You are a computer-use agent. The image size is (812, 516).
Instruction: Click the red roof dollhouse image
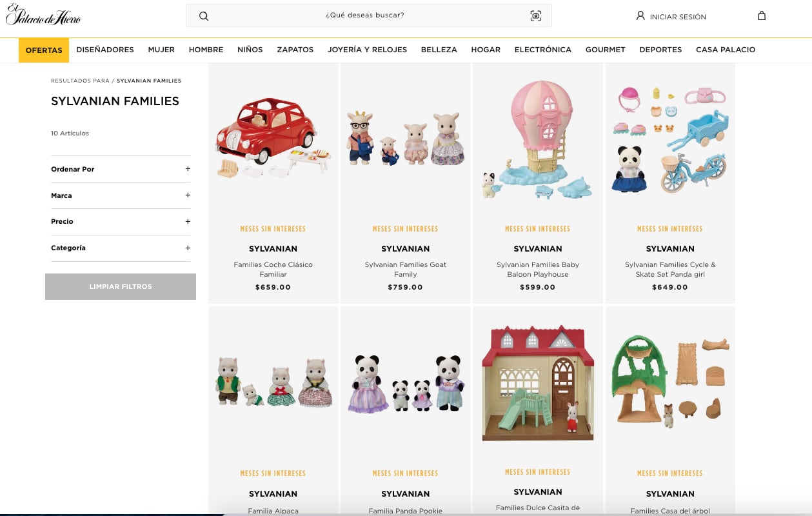pyautogui.click(x=537, y=384)
